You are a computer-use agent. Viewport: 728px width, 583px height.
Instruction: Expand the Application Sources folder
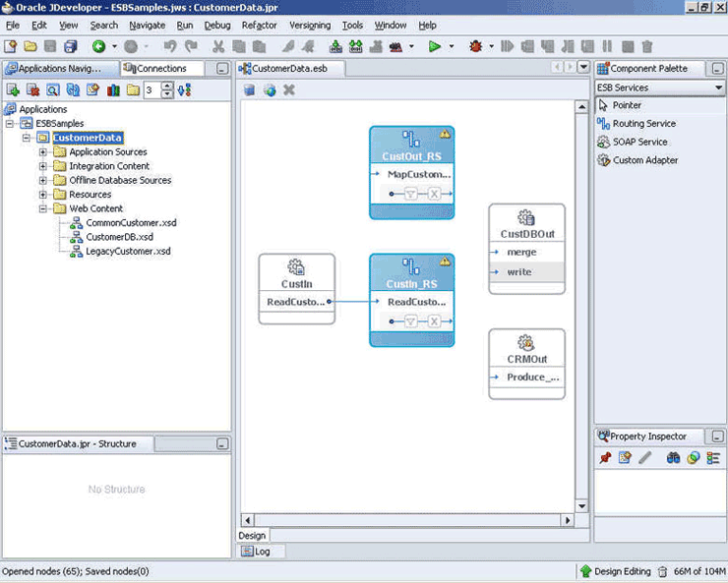click(x=42, y=151)
